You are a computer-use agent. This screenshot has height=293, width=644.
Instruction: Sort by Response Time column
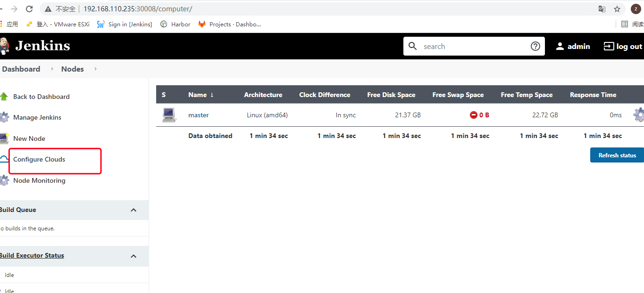pyautogui.click(x=593, y=95)
